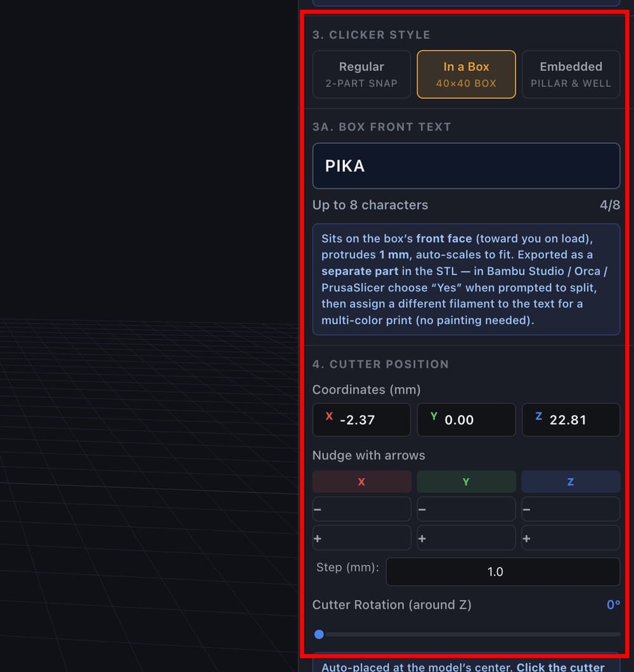Nudge cutter negative on Z axis
Viewport: 634px width, 672px height.
pos(571,509)
